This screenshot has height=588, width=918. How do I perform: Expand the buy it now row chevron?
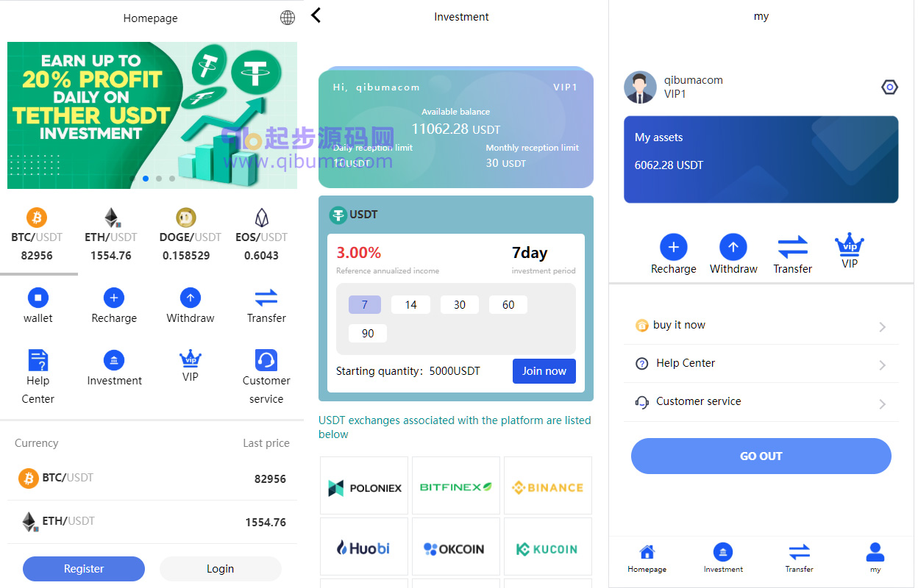[883, 327]
